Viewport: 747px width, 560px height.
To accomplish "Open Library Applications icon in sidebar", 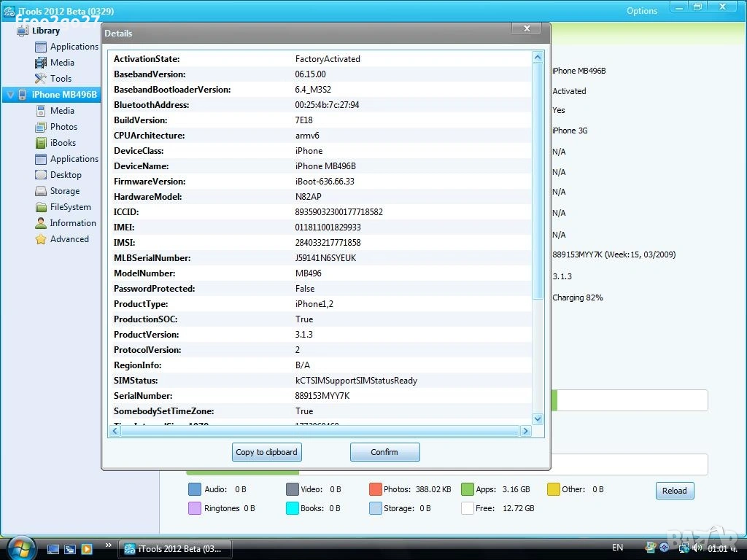I will [x=41, y=47].
